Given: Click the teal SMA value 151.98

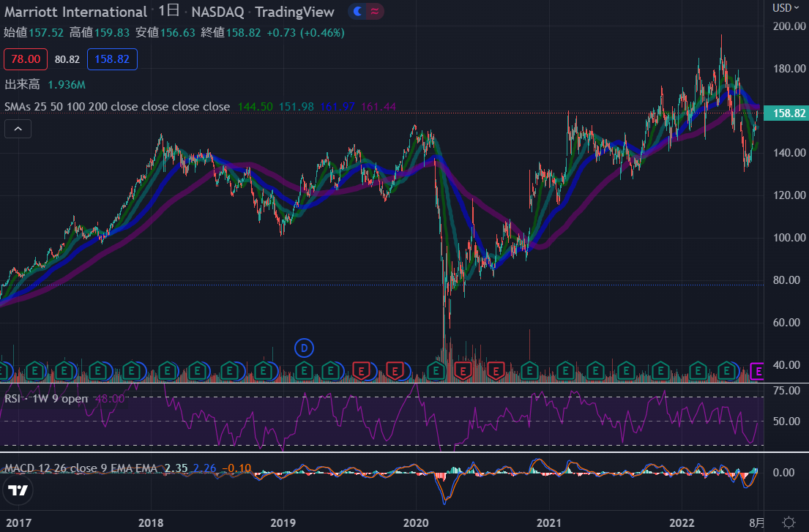Looking at the screenshot, I should click(297, 107).
